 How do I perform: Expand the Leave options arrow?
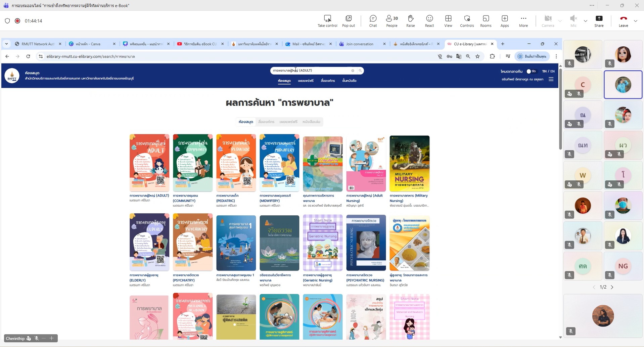(635, 21)
